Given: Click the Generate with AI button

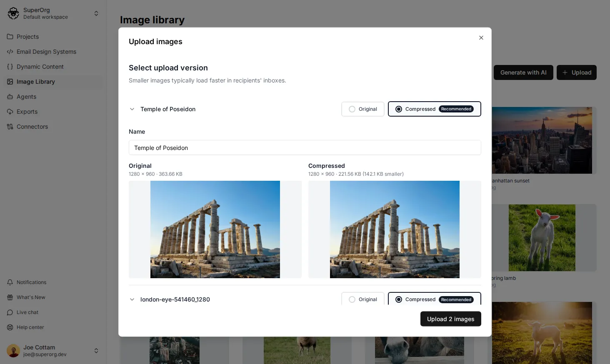Looking at the screenshot, I should 523,72.
